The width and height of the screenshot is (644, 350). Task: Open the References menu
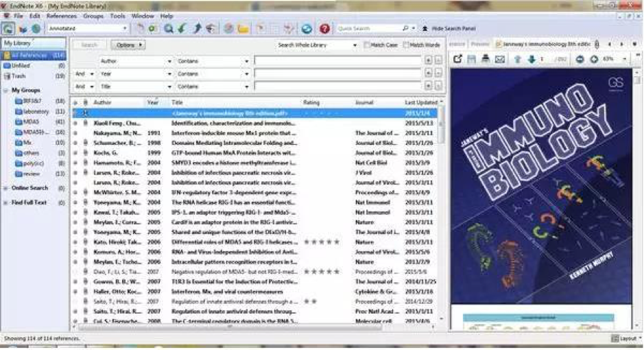tap(62, 15)
